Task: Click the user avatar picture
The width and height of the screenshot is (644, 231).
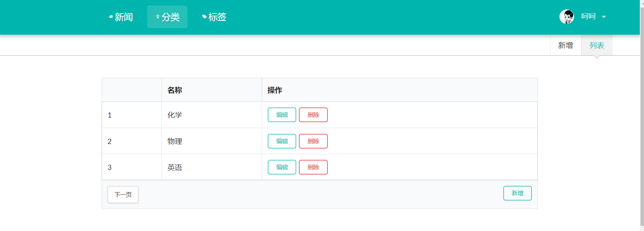Action: [x=567, y=16]
